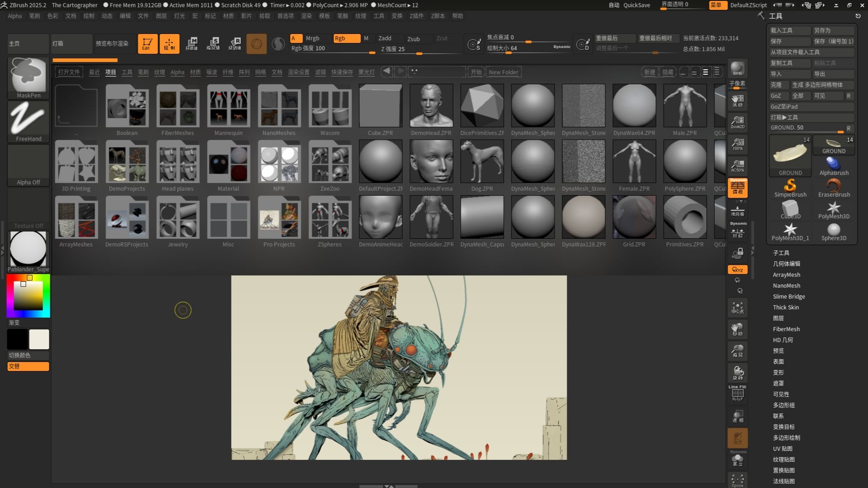
Task: Expand the Thick Skin section
Action: pos(786,307)
